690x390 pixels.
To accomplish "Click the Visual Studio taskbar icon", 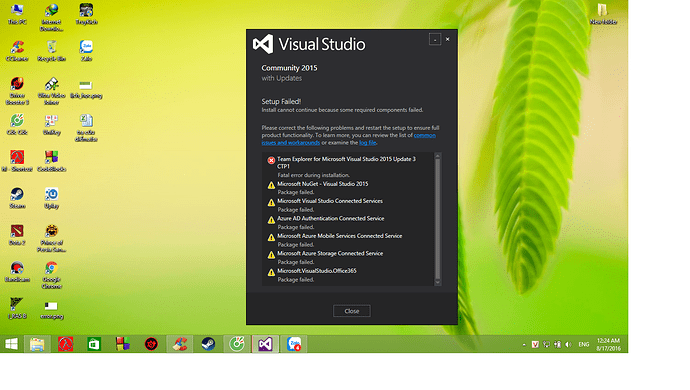I will click(x=265, y=344).
